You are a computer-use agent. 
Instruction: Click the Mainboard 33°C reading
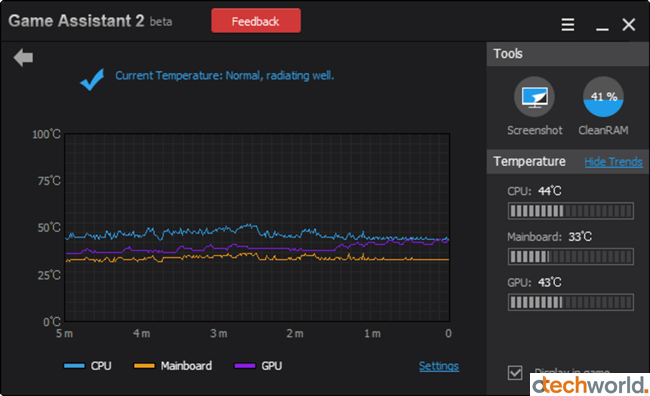pos(580,237)
